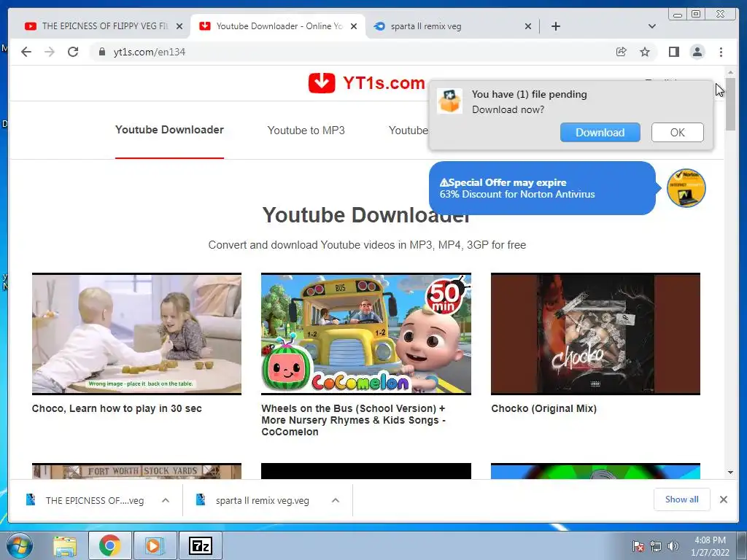747x560 pixels.
Task: Expand options for sparta II remix veg.veg
Action: (x=336, y=500)
